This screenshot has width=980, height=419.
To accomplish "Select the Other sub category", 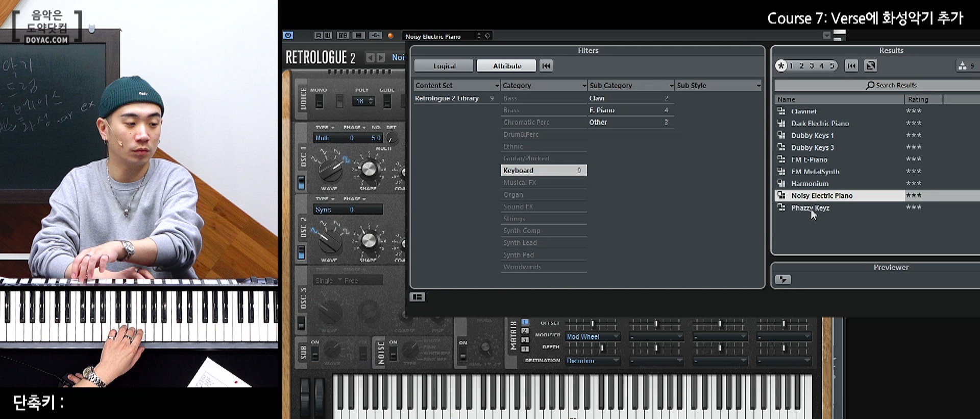I will coord(630,122).
